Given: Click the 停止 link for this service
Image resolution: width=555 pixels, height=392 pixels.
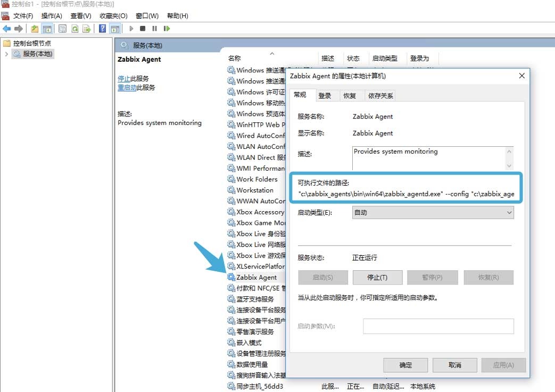Looking at the screenshot, I should (x=124, y=79).
